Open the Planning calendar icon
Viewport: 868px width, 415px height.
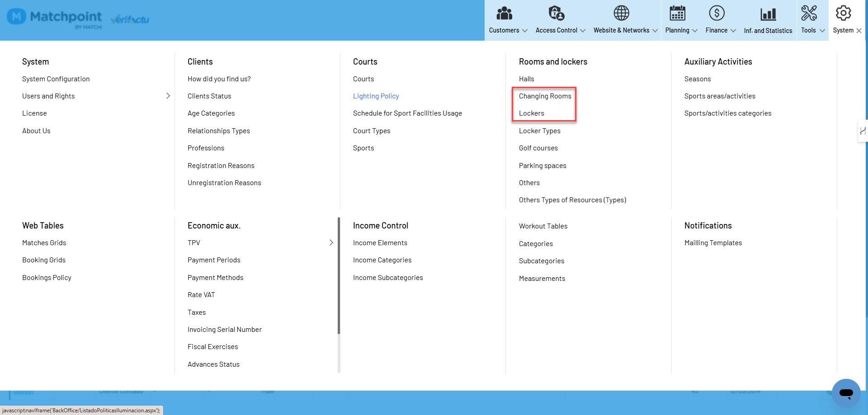(x=677, y=13)
